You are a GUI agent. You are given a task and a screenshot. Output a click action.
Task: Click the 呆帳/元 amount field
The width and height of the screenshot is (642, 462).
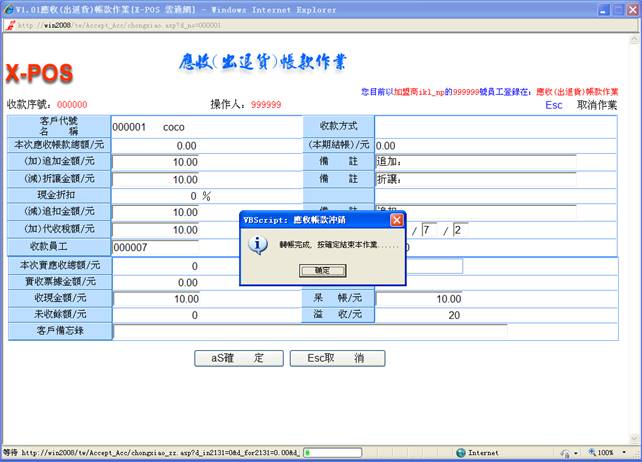pos(420,298)
